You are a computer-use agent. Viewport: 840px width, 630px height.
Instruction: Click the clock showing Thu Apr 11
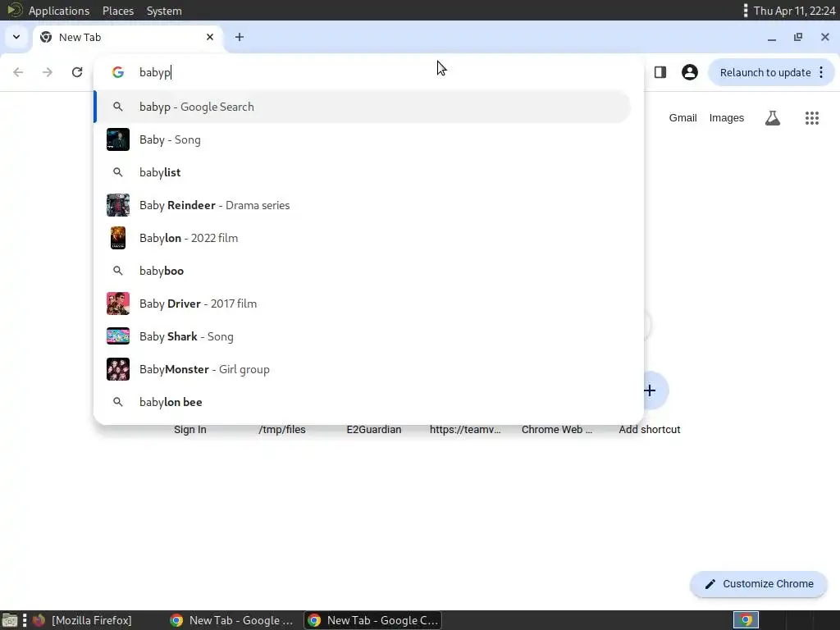point(794,11)
